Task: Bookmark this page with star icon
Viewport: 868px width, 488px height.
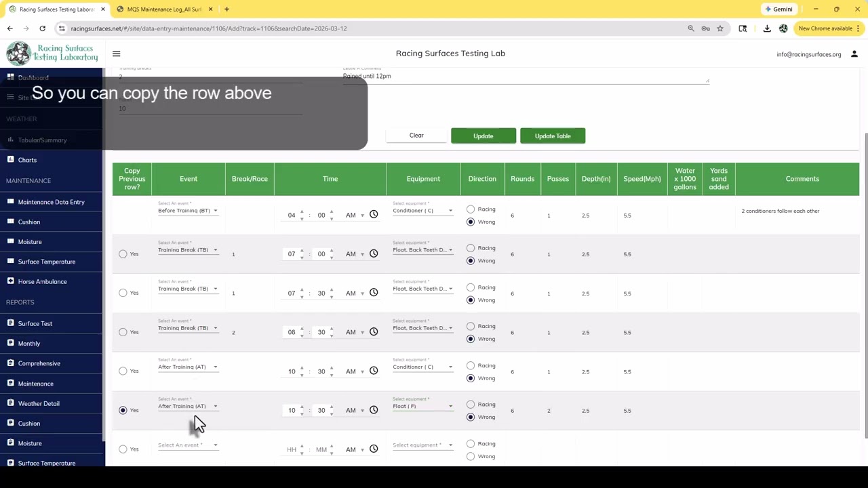Action: (720, 28)
